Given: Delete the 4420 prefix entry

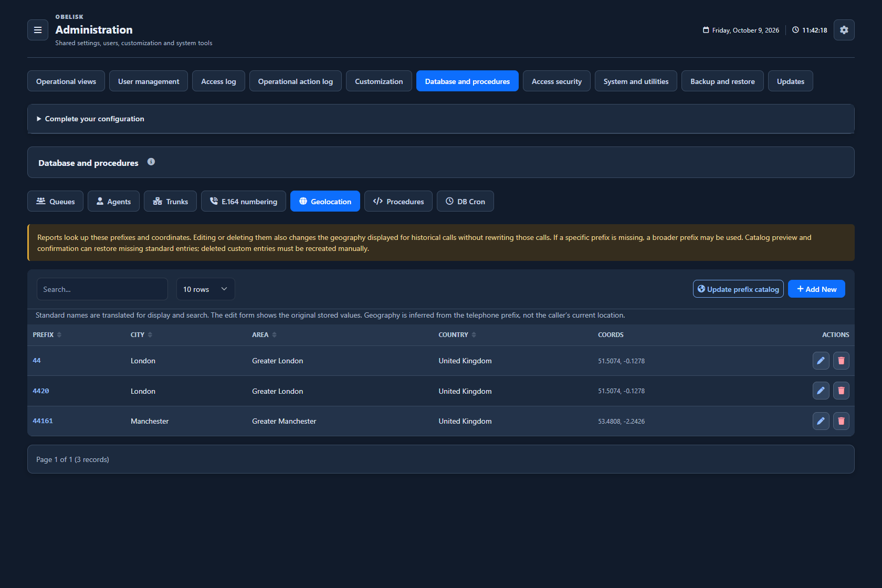Looking at the screenshot, I should (841, 391).
